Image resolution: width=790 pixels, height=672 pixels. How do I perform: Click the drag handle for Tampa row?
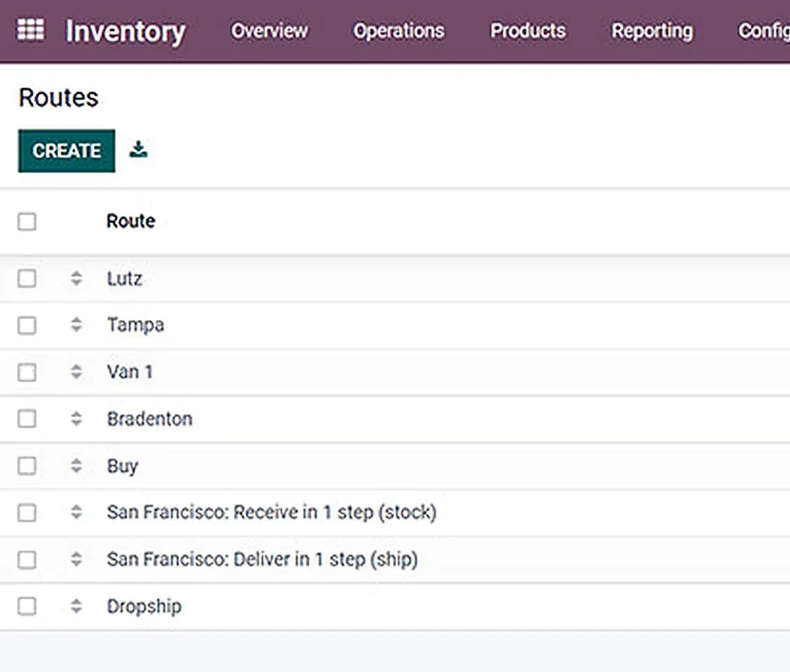76,325
